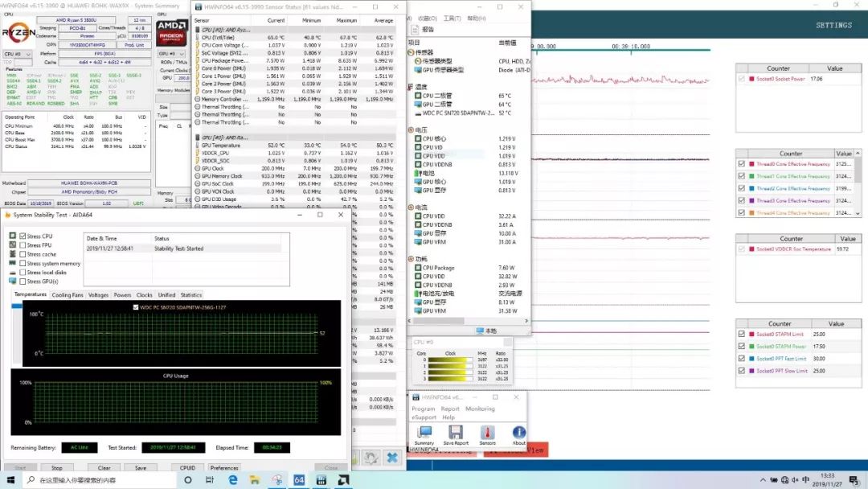
Task: Click volume muted icon in tray
Action: (x=795, y=480)
